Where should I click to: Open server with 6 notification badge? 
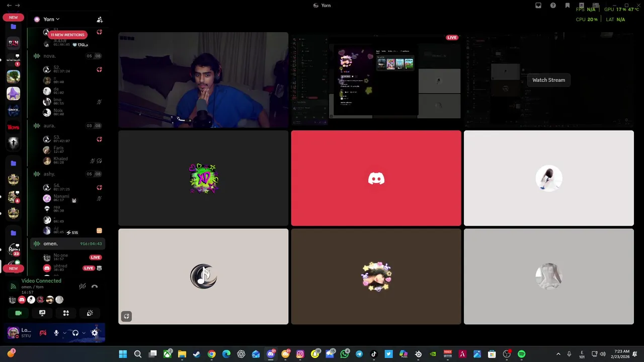coord(14,196)
